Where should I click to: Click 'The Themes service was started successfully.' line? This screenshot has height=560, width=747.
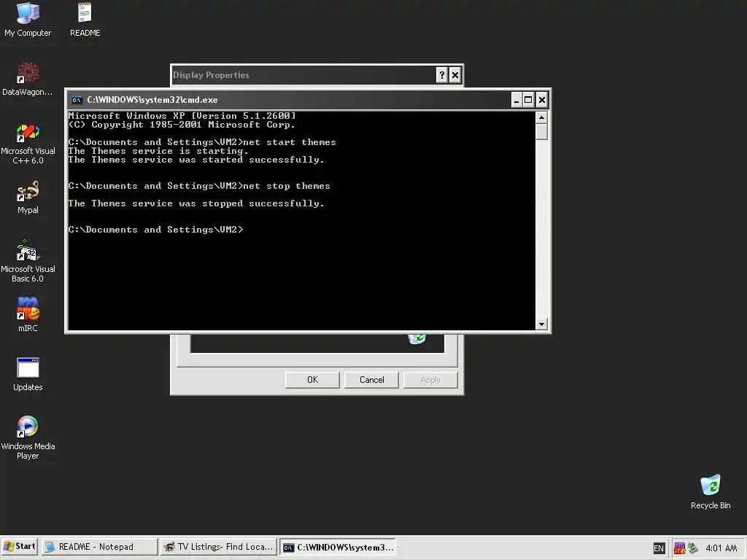coord(196,160)
